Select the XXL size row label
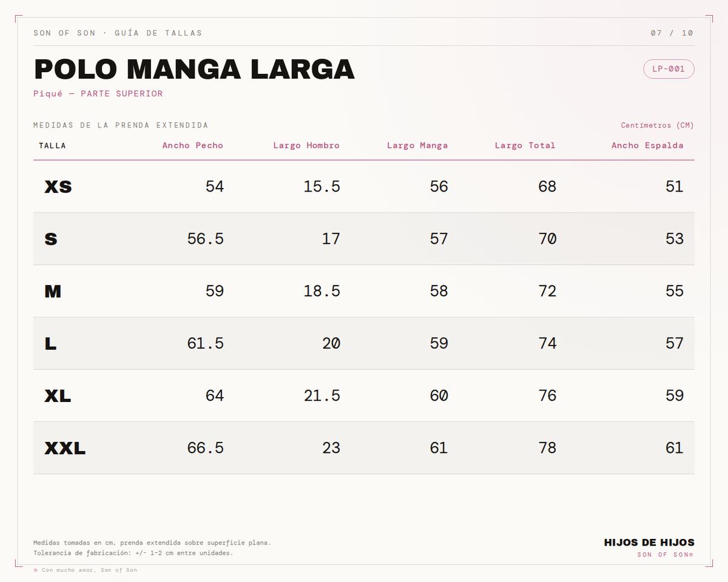 [x=65, y=449]
